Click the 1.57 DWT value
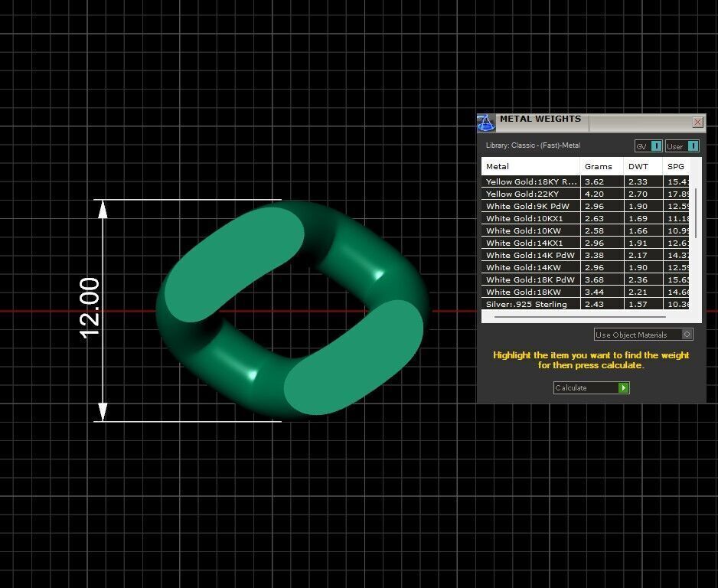This screenshot has height=588, width=718. click(x=638, y=304)
